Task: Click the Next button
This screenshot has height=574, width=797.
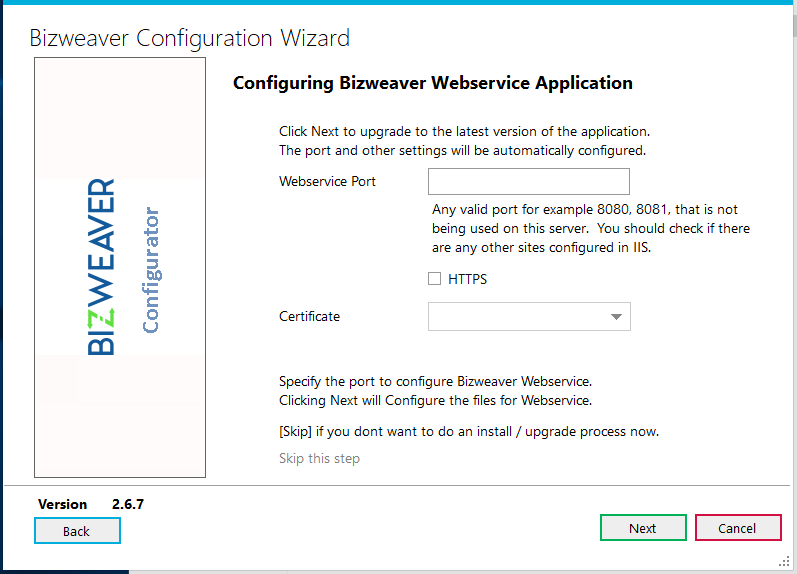Action: click(643, 528)
